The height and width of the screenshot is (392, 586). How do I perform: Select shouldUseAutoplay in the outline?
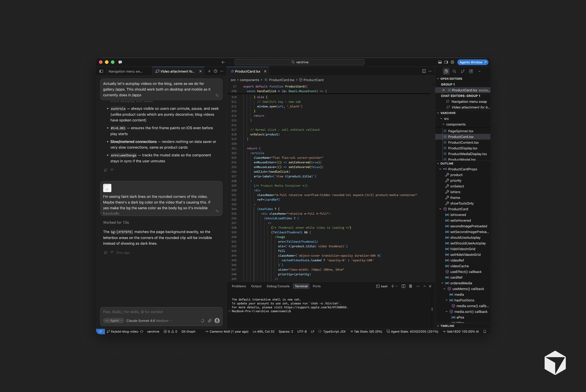click(465, 237)
